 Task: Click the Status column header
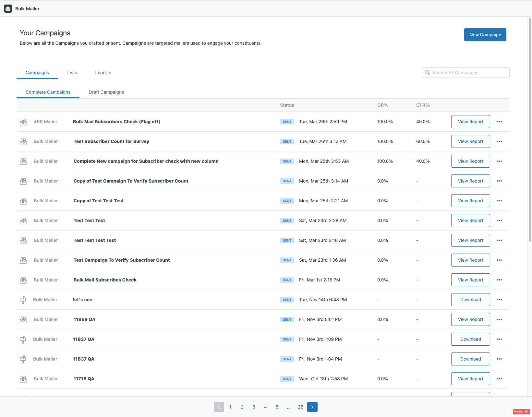(x=287, y=105)
